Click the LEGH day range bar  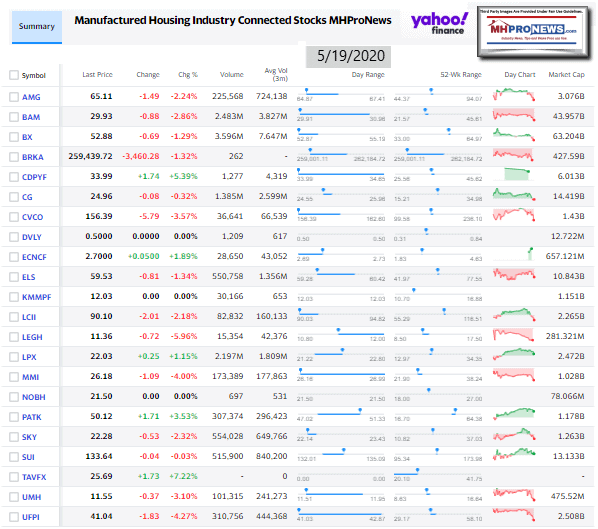click(x=341, y=333)
